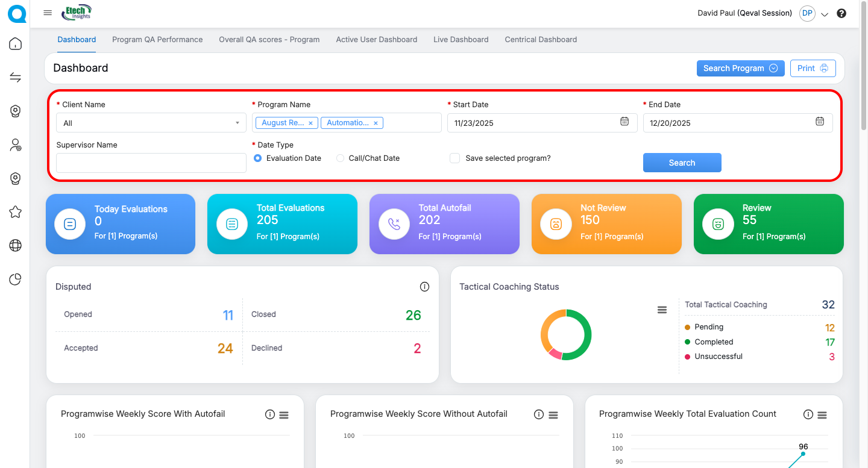
Task: Click the Disputed panel info icon
Action: [424, 287]
